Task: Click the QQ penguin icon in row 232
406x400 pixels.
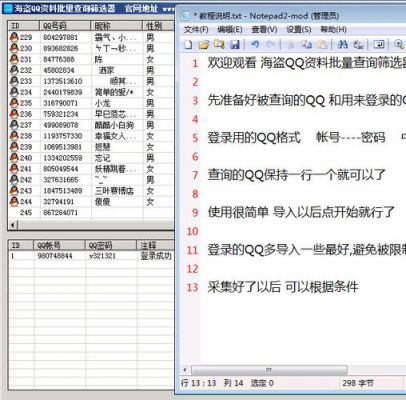Action: 14,70
